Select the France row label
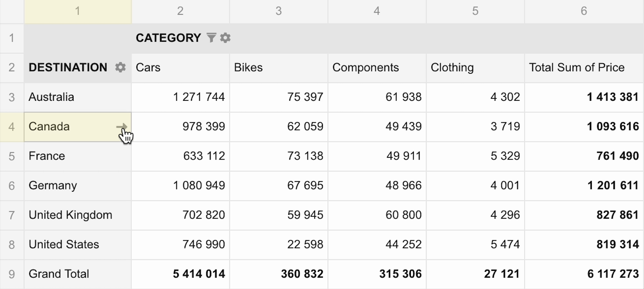 pyautogui.click(x=47, y=156)
